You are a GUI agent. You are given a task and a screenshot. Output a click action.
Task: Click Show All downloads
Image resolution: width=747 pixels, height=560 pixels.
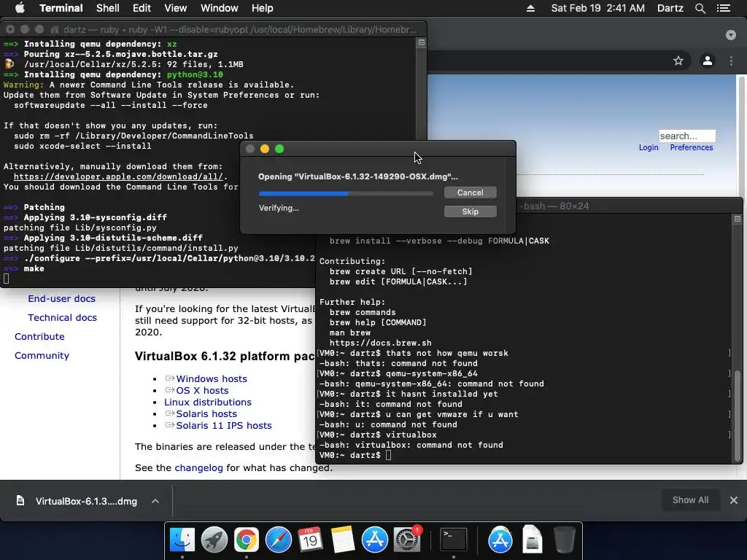tap(690, 500)
